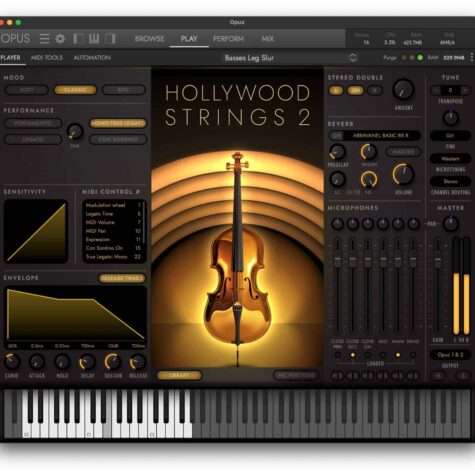This screenshot has height=475, width=475.
Task: Click the Envelope Hold knob
Action: point(62,362)
